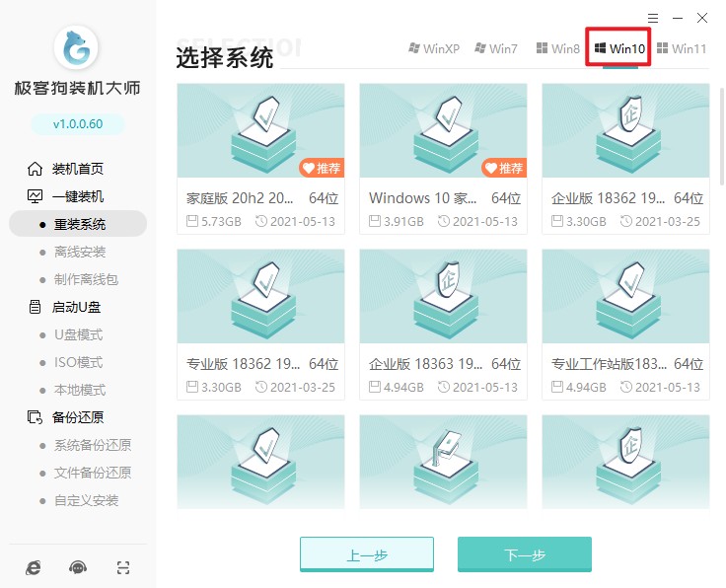Select the WinXP system tab
Image resolution: width=726 pixels, height=588 pixels.
tap(434, 48)
